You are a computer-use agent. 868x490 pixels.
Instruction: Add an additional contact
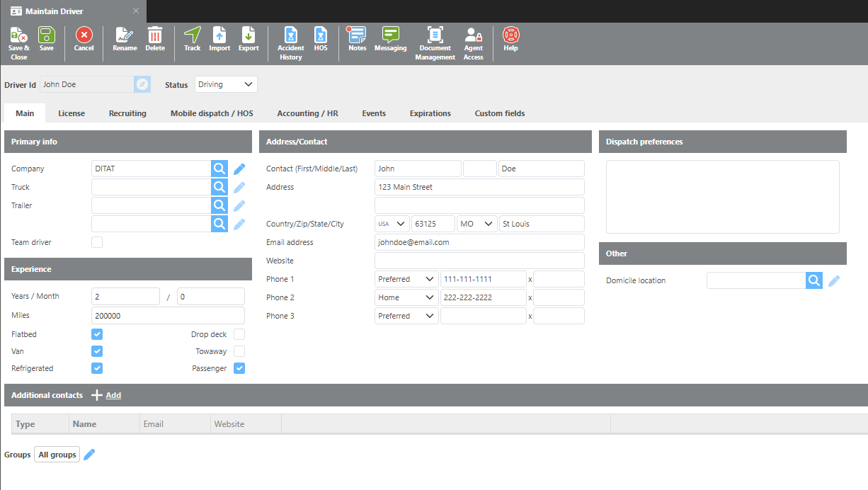coord(106,395)
